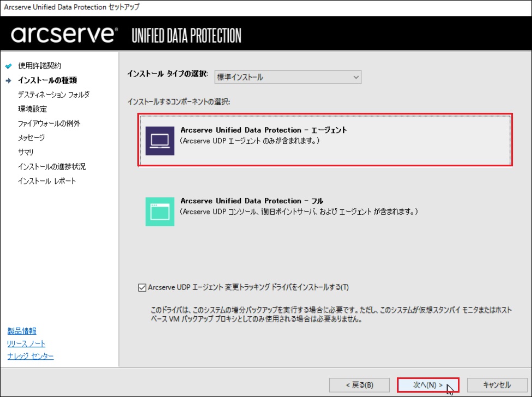Toggle the 変更トラッキング ドライバ install checkbox

pyautogui.click(x=142, y=288)
